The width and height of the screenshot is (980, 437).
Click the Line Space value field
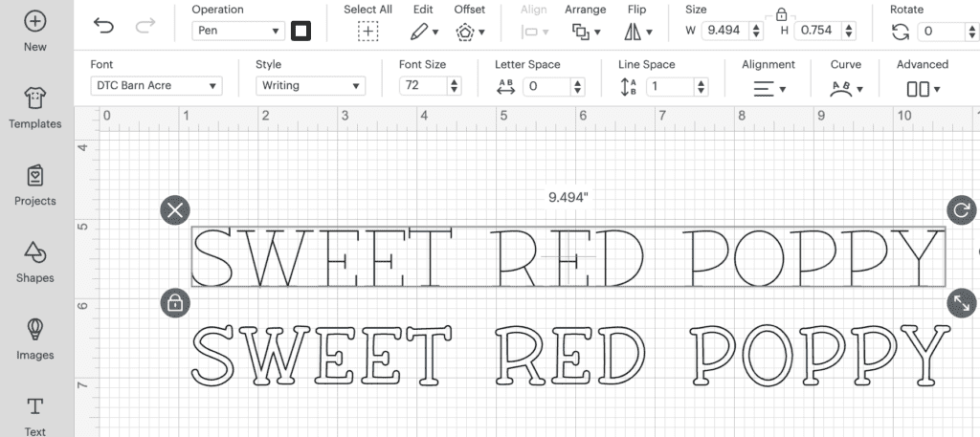tap(669, 86)
